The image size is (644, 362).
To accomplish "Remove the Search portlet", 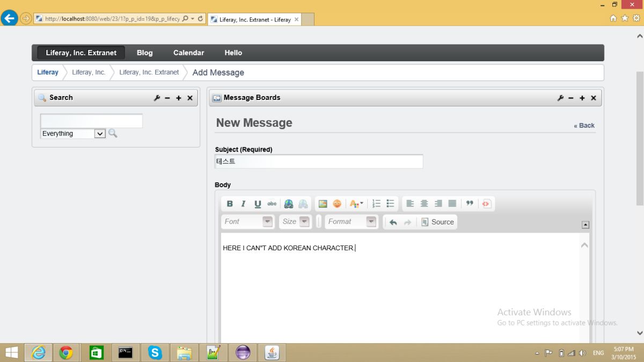I will [190, 98].
